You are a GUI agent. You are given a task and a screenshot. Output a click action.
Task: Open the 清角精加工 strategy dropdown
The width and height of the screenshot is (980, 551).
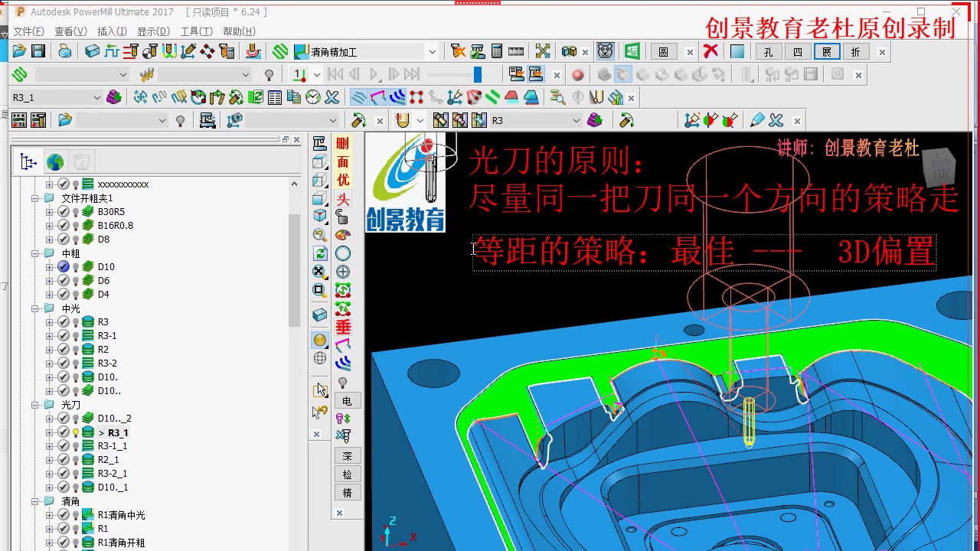pyautogui.click(x=432, y=51)
